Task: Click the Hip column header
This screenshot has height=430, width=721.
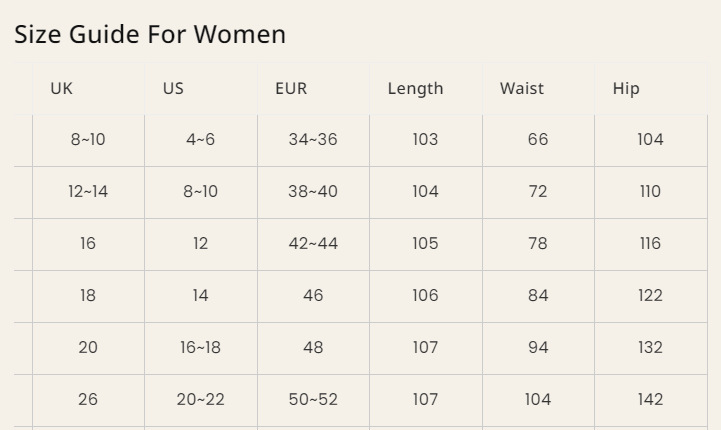Action: pyautogui.click(x=626, y=88)
